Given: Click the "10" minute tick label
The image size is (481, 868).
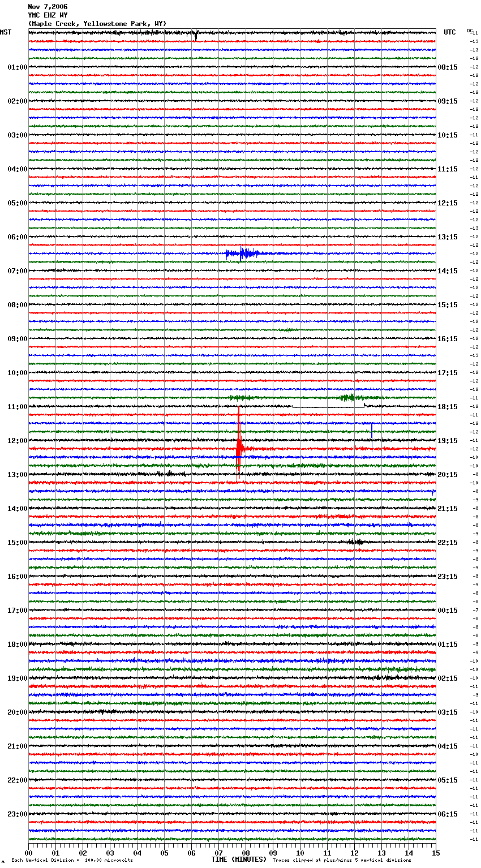Looking at the screenshot, I should [x=300, y=853].
